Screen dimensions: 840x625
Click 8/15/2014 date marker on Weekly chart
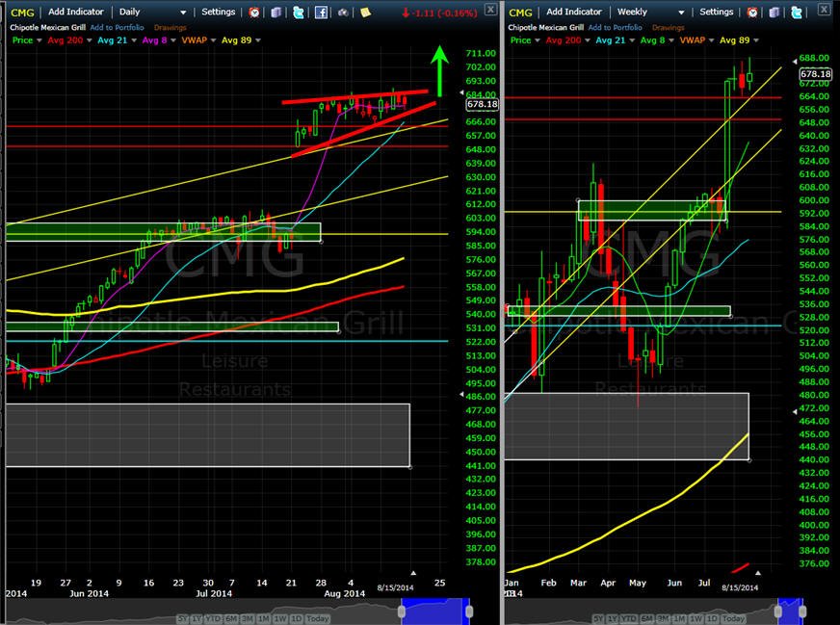pyautogui.click(x=740, y=587)
